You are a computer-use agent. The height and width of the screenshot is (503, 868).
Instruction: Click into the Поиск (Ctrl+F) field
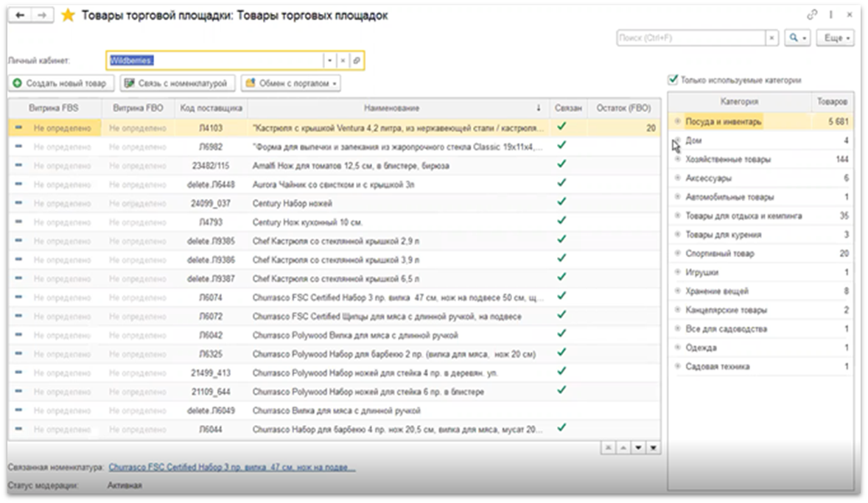[x=691, y=38]
